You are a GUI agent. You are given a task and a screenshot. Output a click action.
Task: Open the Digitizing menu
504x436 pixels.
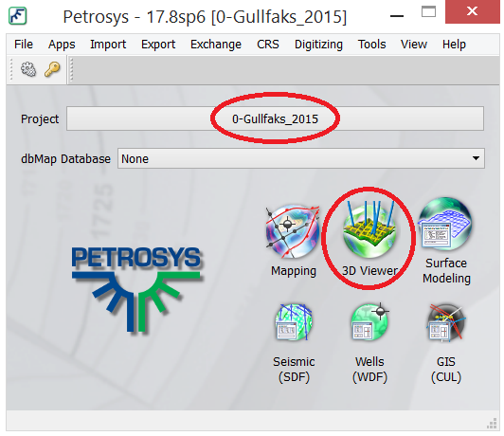[318, 44]
